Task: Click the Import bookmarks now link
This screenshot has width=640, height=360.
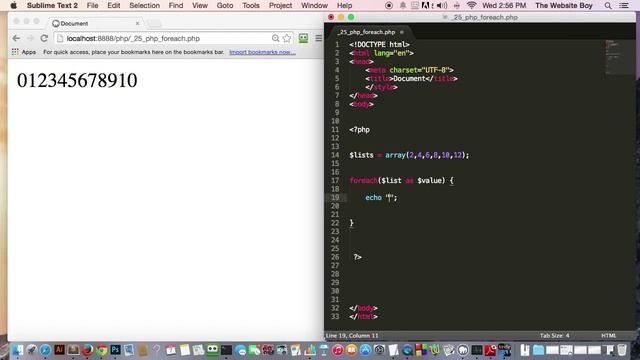Action: point(262,52)
